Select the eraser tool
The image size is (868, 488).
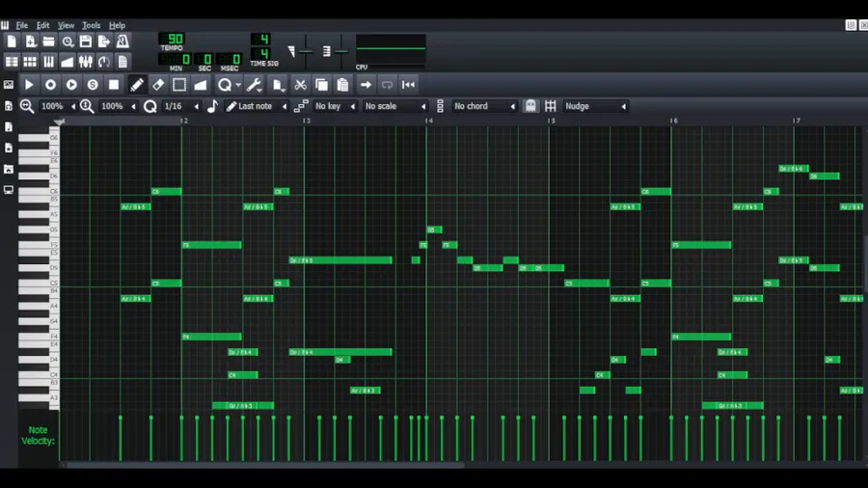tap(158, 85)
